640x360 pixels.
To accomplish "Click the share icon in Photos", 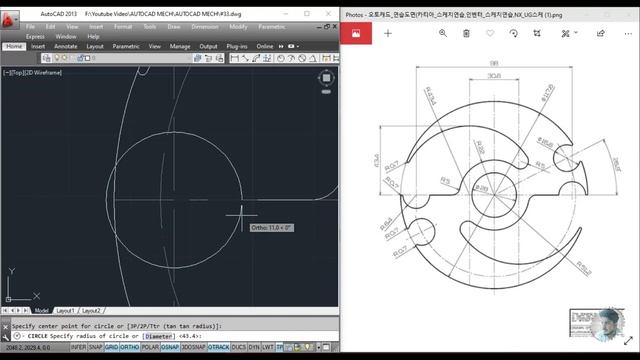I will 600,33.
